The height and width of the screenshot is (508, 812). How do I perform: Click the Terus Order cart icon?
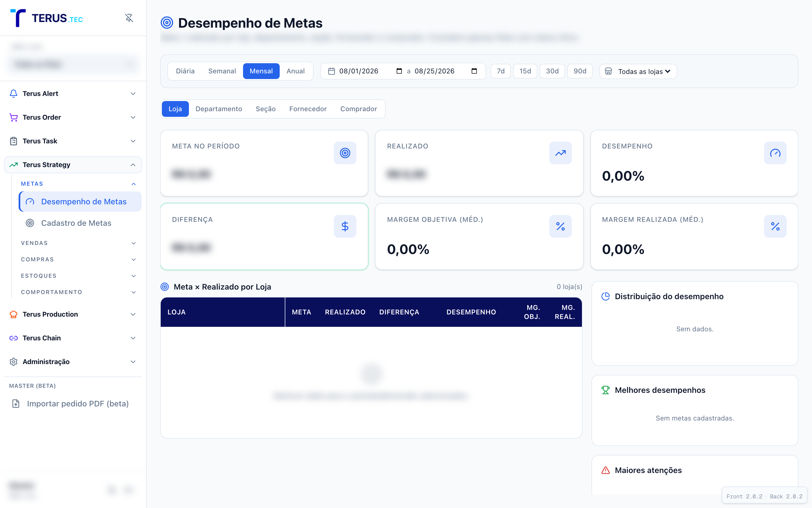14,117
